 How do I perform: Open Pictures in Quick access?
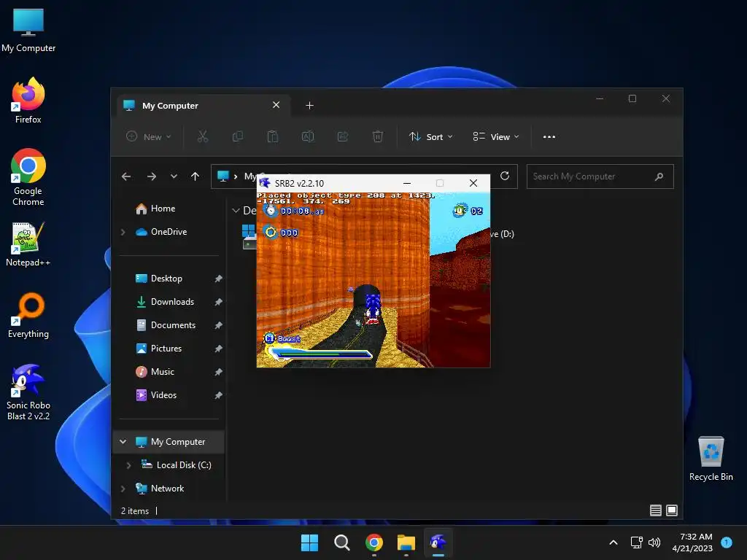pos(166,349)
